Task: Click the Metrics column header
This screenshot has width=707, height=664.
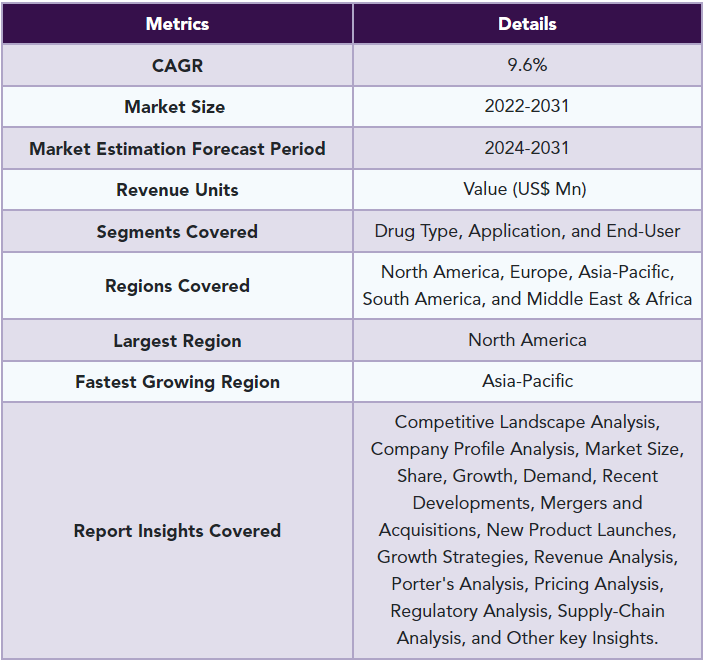Action: pos(177,23)
